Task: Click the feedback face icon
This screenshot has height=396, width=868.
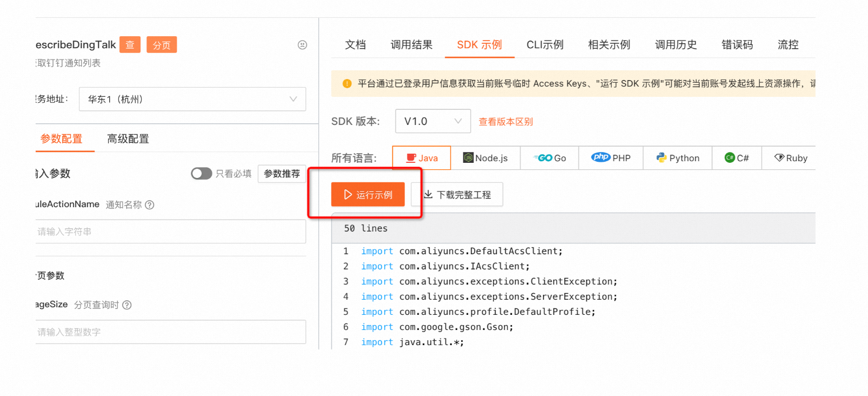Action: coord(302,45)
